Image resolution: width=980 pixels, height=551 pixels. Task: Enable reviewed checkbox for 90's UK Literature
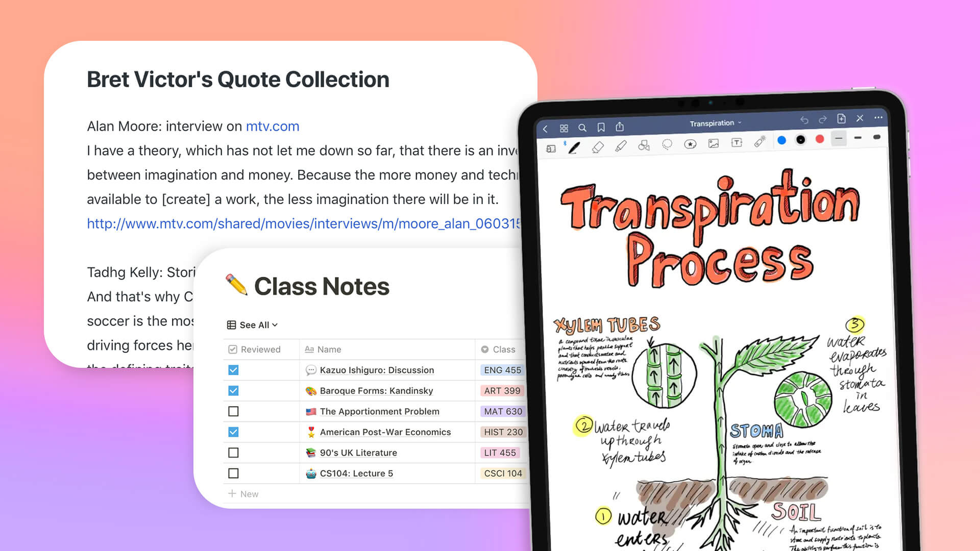tap(235, 453)
